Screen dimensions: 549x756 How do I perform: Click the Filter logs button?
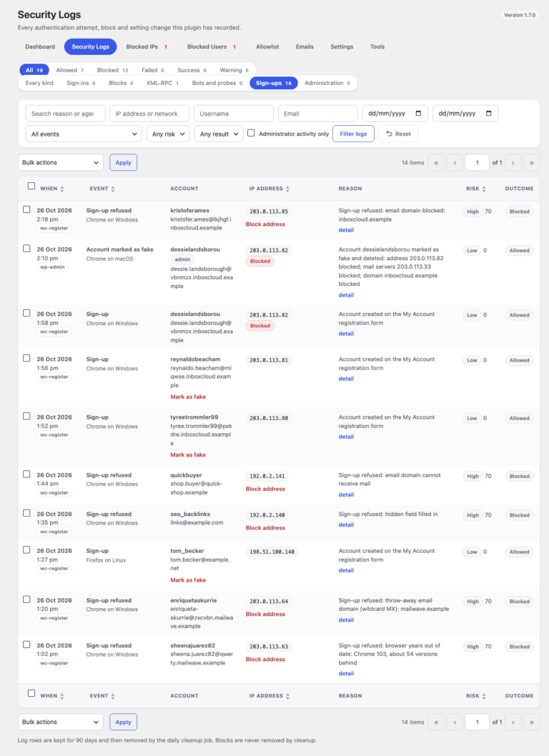[353, 134]
